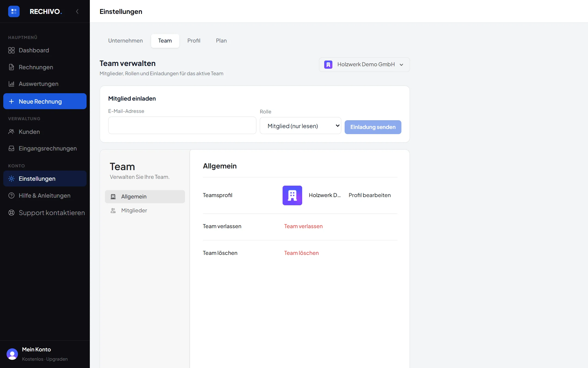Switch to the Profil tab
The height and width of the screenshot is (368, 588).
(194, 41)
